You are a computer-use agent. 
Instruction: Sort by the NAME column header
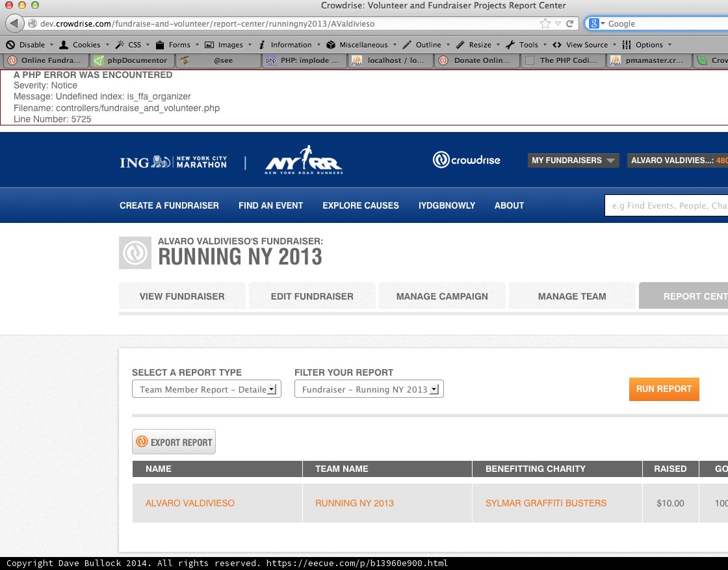tap(217, 469)
